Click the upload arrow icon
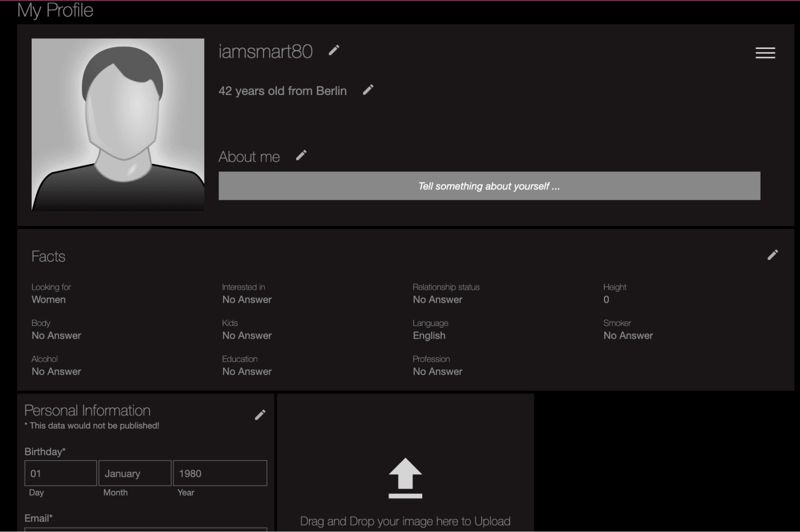Viewport: 800px width, 532px height. tap(405, 478)
